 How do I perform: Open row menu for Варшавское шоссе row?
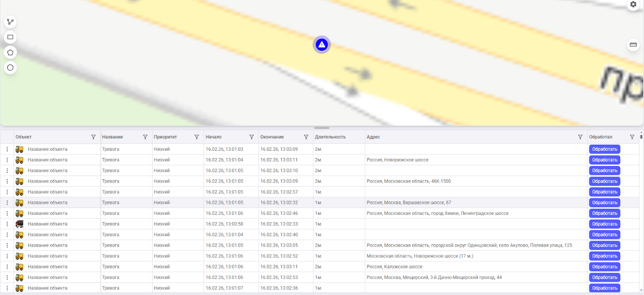tap(7, 203)
